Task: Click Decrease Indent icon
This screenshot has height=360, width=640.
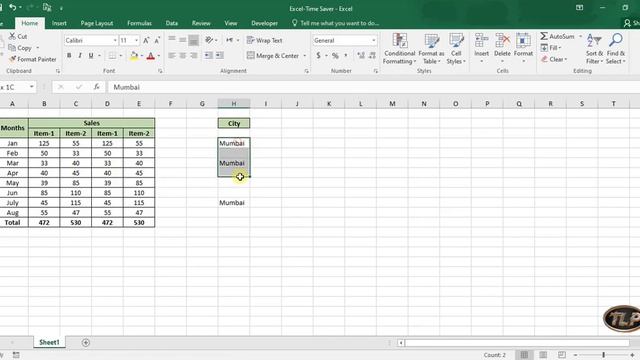Action: (209, 56)
